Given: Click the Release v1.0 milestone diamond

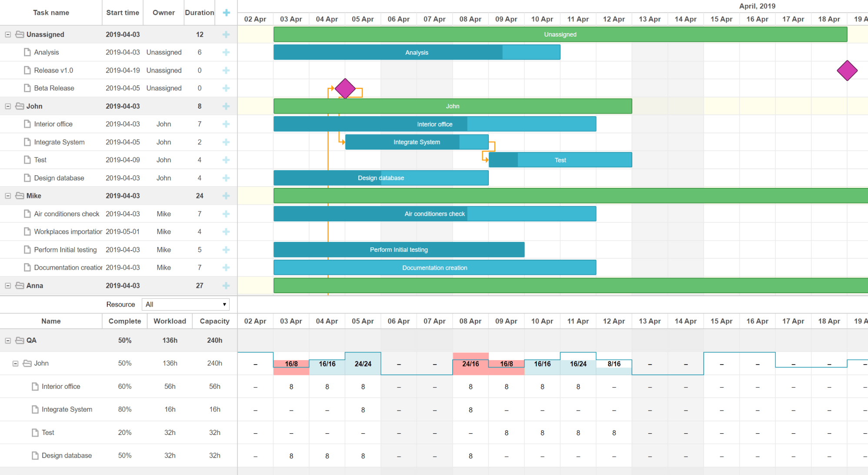Looking at the screenshot, I should (847, 70).
